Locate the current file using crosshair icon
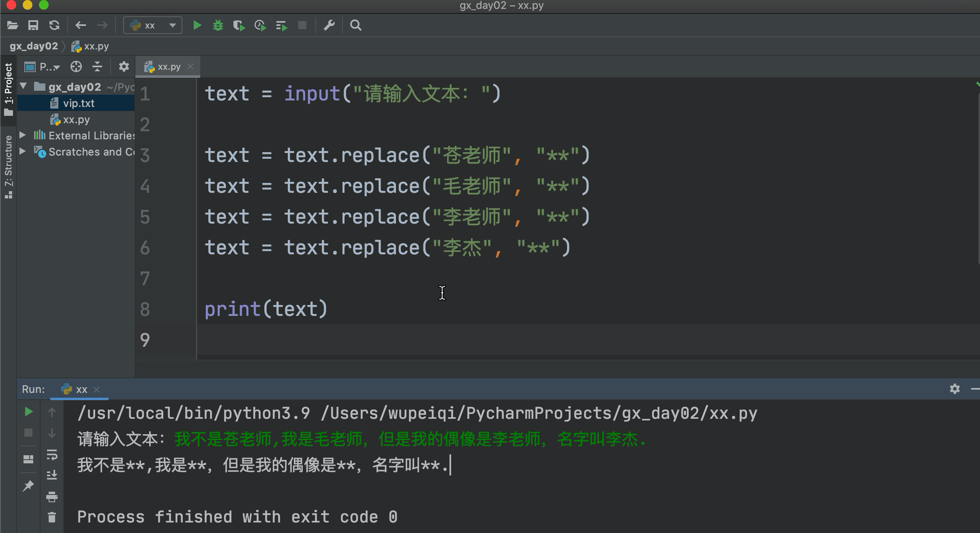The image size is (980, 533). pyautogui.click(x=76, y=67)
